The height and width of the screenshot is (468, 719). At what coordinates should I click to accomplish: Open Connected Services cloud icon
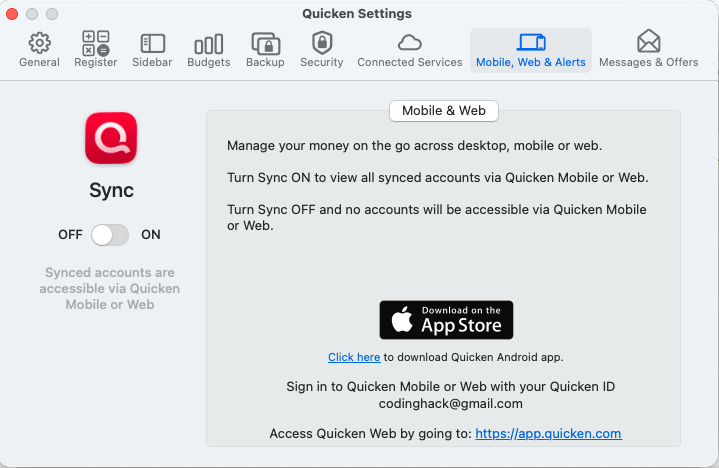[409, 43]
